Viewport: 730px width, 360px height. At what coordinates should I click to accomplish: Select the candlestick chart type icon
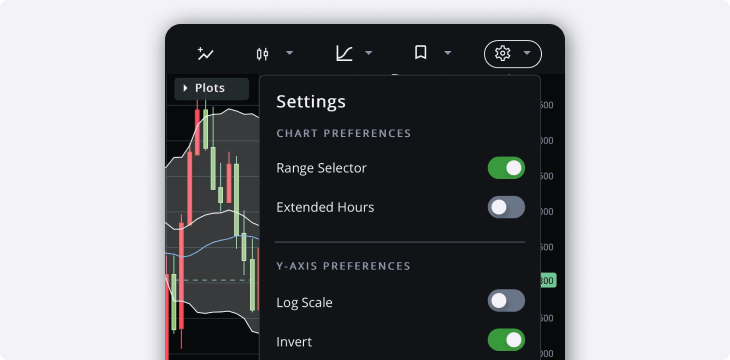pyautogui.click(x=262, y=54)
